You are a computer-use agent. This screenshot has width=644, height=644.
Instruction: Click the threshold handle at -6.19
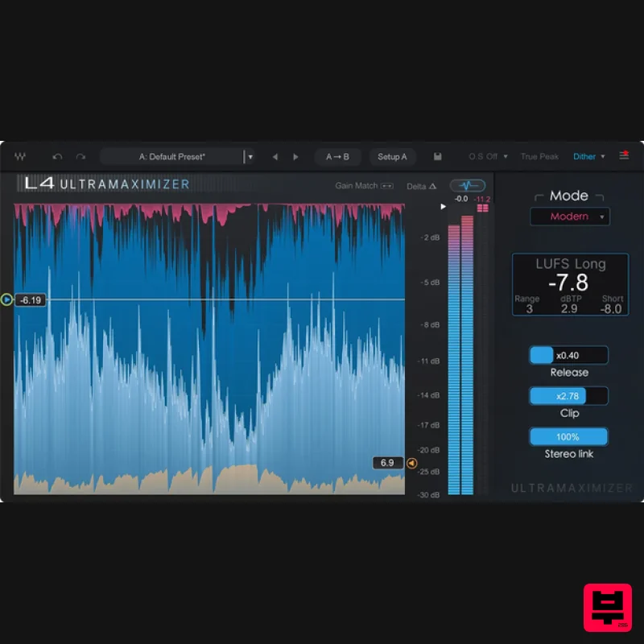tap(7, 299)
